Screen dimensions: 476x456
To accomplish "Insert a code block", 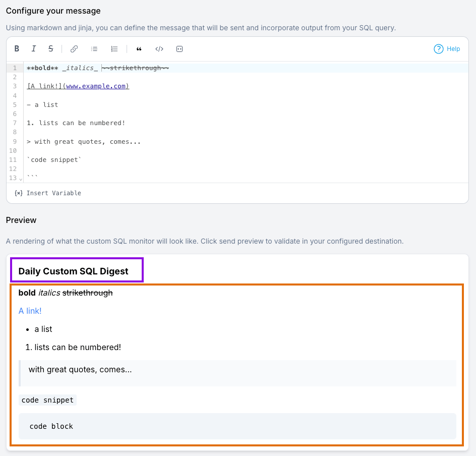I will point(180,49).
